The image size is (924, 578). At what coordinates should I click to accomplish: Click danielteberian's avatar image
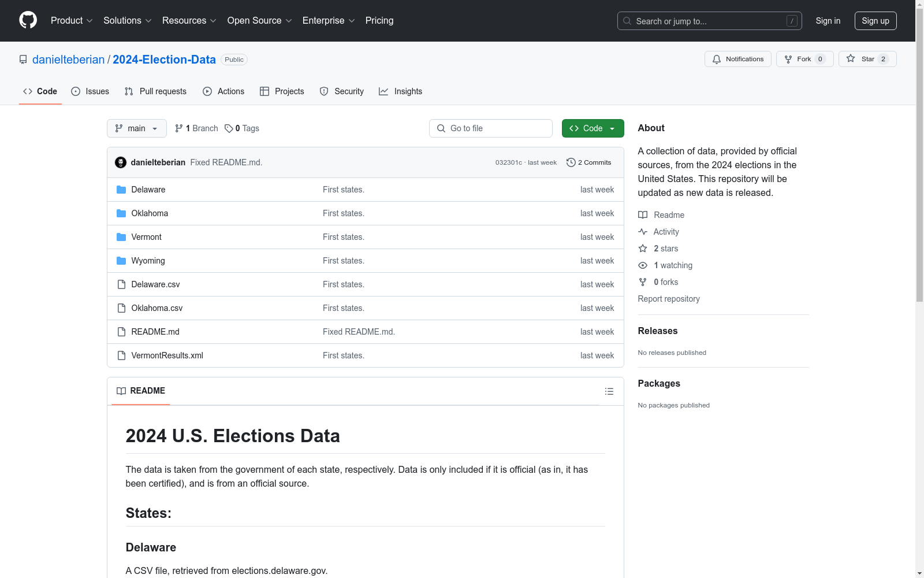pyautogui.click(x=121, y=162)
